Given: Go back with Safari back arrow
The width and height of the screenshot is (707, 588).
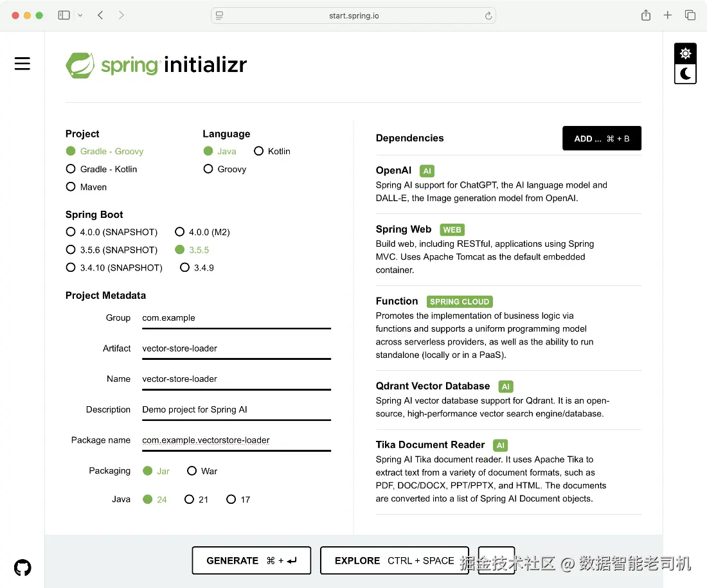Looking at the screenshot, I should [100, 15].
